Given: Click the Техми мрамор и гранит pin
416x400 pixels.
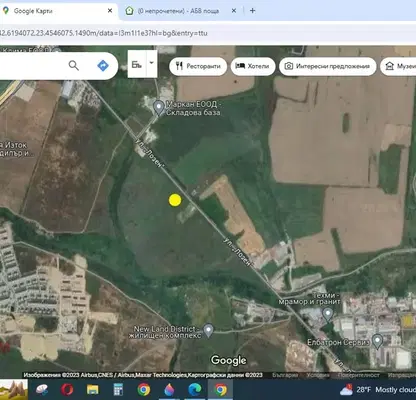Looking at the screenshot, I should click(x=328, y=314).
